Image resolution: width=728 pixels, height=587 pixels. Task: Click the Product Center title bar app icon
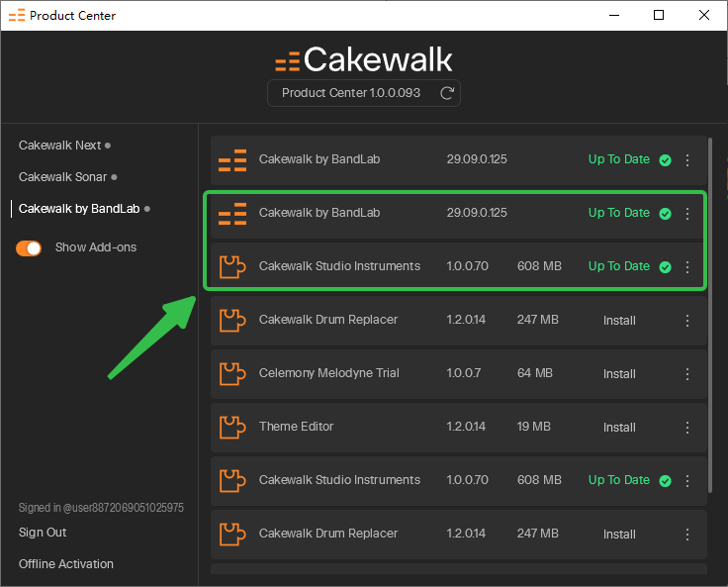pos(17,15)
